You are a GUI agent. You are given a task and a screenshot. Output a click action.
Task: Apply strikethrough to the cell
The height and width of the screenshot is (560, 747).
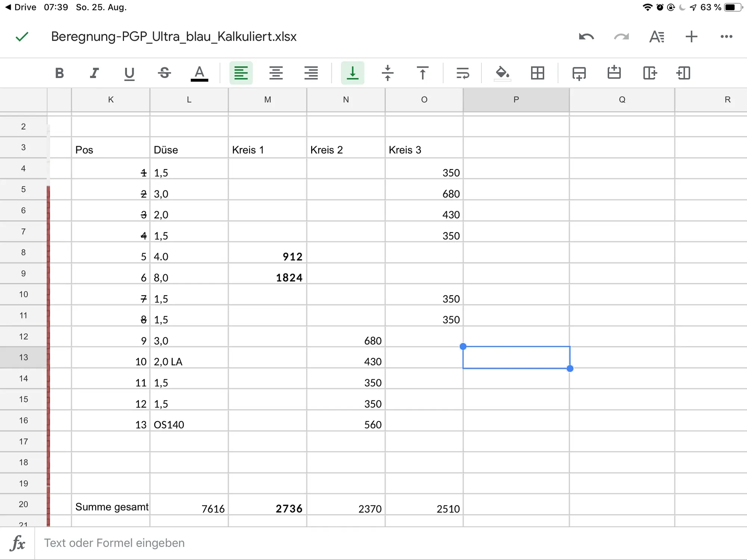pyautogui.click(x=164, y=73)
